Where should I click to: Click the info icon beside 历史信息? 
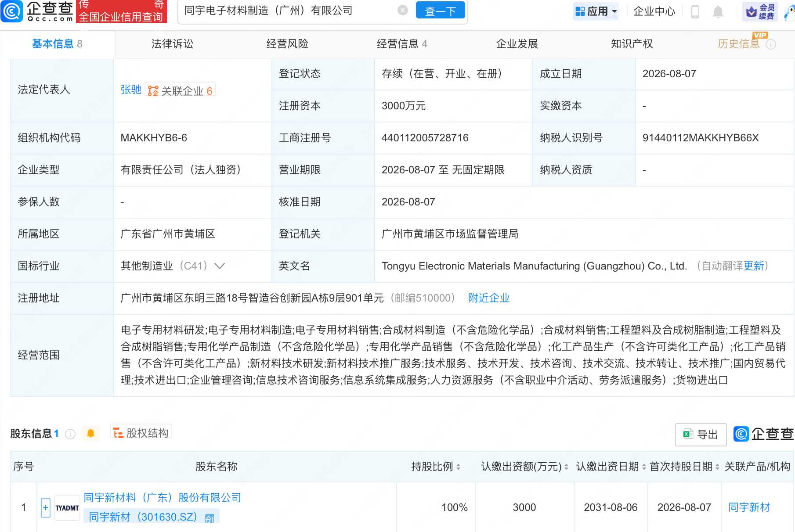[x=771, y=44]
